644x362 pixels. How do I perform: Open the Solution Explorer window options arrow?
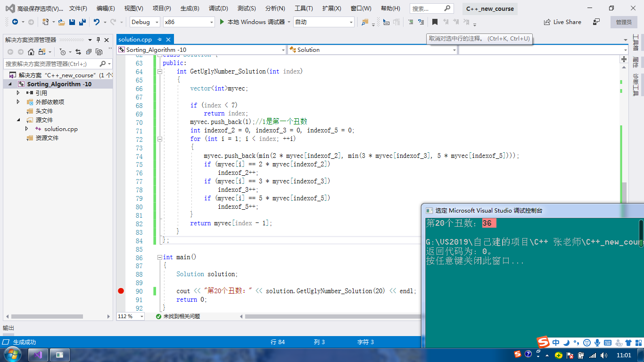click(x=91, y=40)
